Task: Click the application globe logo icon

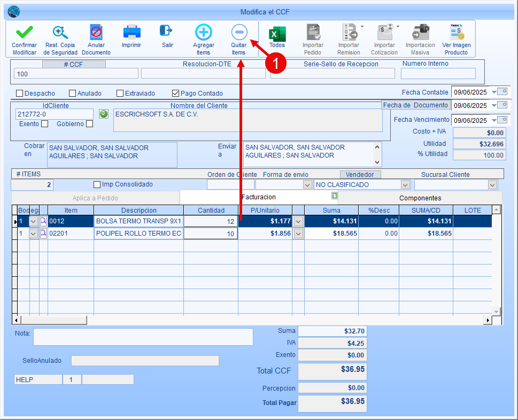Action: 13,12
